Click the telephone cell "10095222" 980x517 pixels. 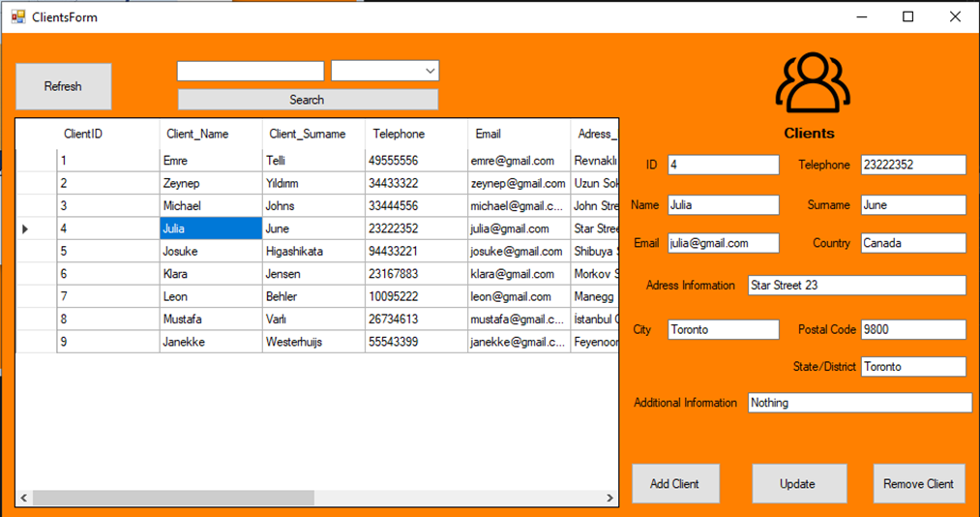(x=416, y=296)
